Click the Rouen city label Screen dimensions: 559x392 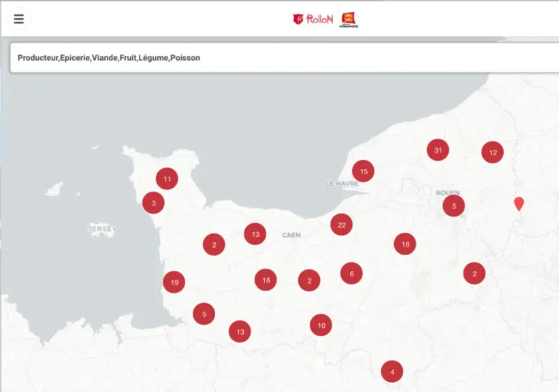pyautogui.click(x=448, y=193)
